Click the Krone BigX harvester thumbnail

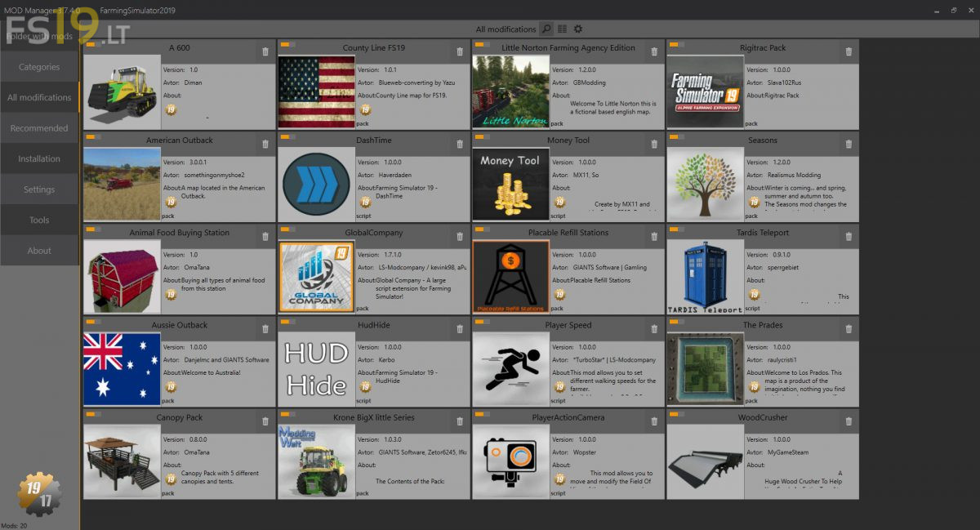coord(316,460)
